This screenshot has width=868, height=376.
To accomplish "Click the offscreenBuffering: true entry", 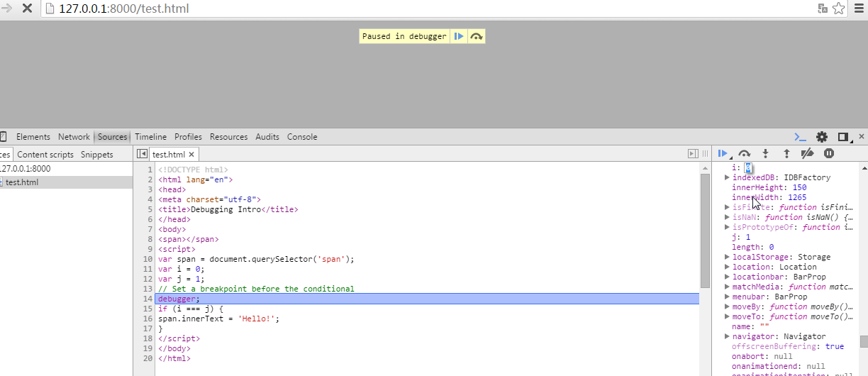I will (x=788, y=346).
